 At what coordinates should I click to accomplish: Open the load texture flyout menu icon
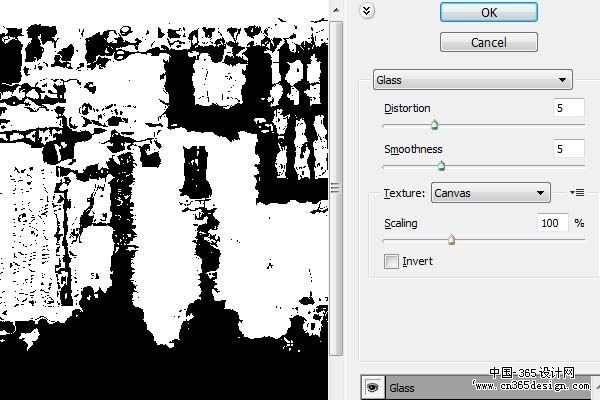(x=577, y=193)
